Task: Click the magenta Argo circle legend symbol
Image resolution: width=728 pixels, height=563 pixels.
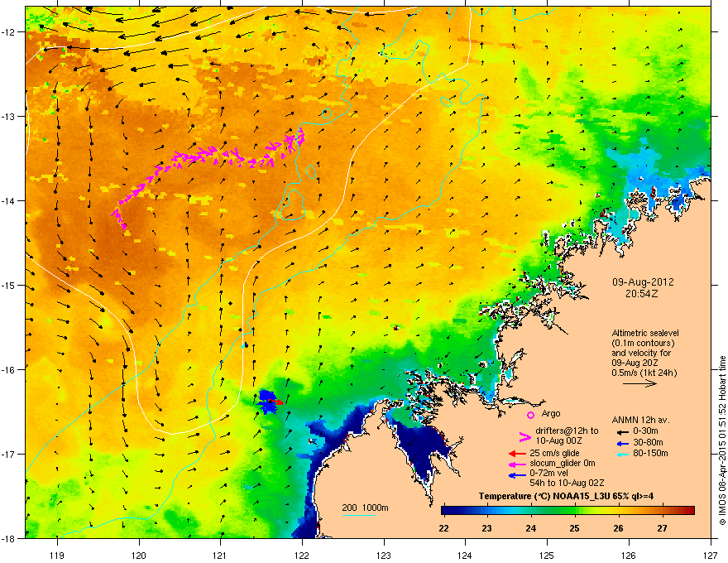Action: pyautogui.click(x=530, y=415)
